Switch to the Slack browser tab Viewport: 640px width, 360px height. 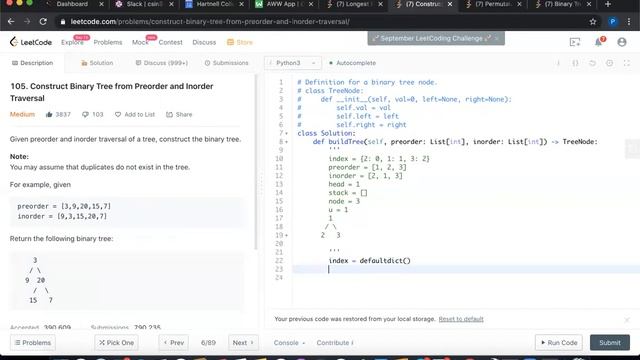point(144,4)
